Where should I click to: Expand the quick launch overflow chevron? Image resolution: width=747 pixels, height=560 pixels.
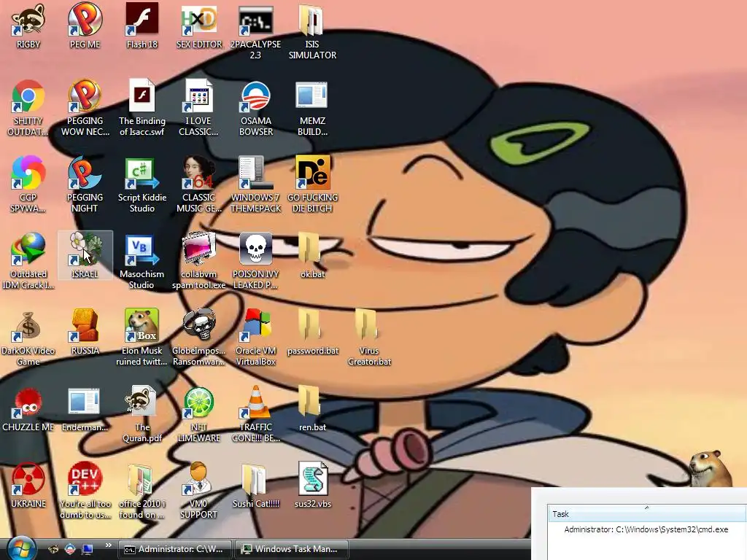pos(108,545)
